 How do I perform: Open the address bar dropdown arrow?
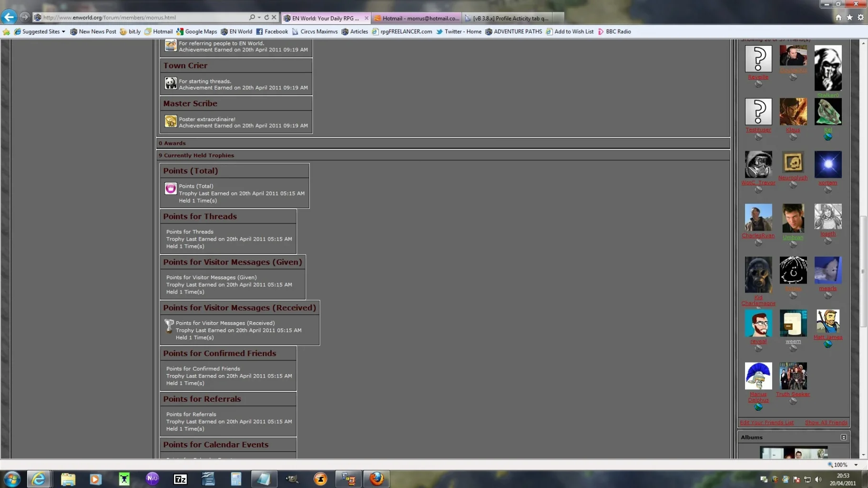[259, 17]
